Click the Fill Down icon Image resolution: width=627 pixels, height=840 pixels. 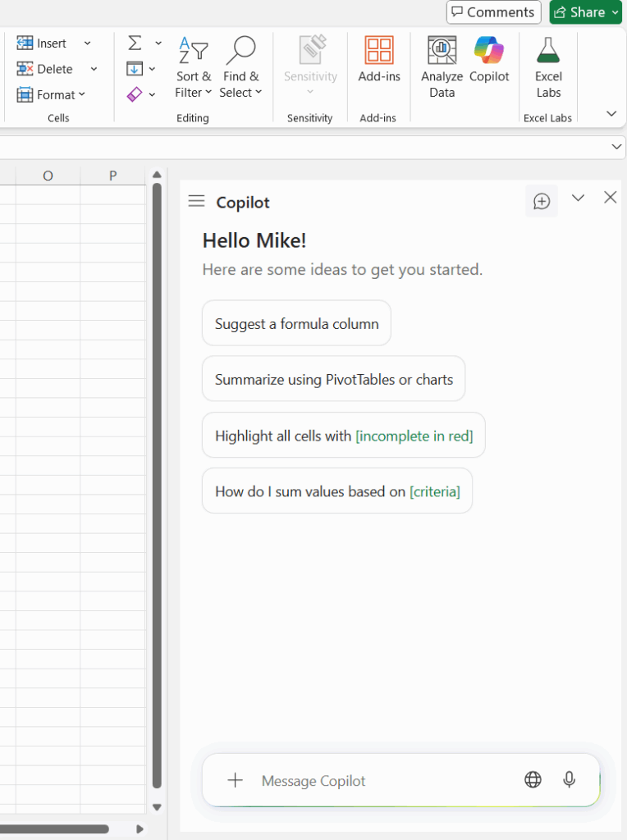pyautogui.click(x=136, y=69)
